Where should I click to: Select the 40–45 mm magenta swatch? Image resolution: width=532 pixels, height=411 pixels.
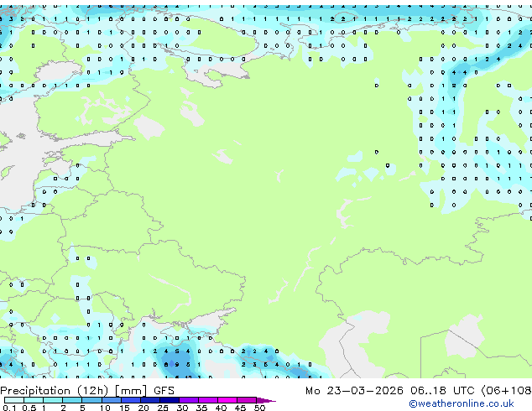click(x=227, y=400)
